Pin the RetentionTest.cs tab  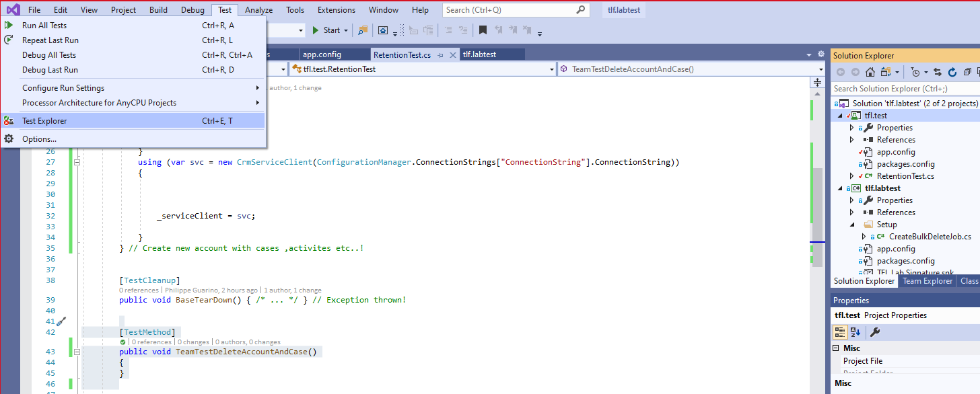(440, 55)
